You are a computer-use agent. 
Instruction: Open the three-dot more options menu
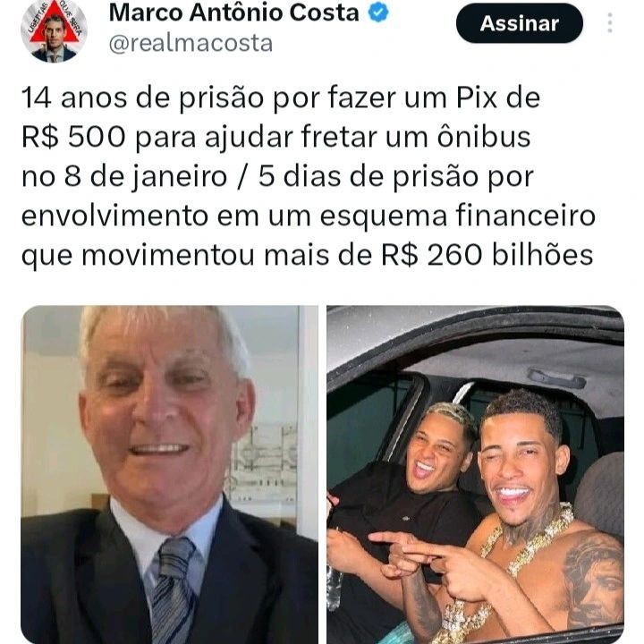(x=610, y=22)
